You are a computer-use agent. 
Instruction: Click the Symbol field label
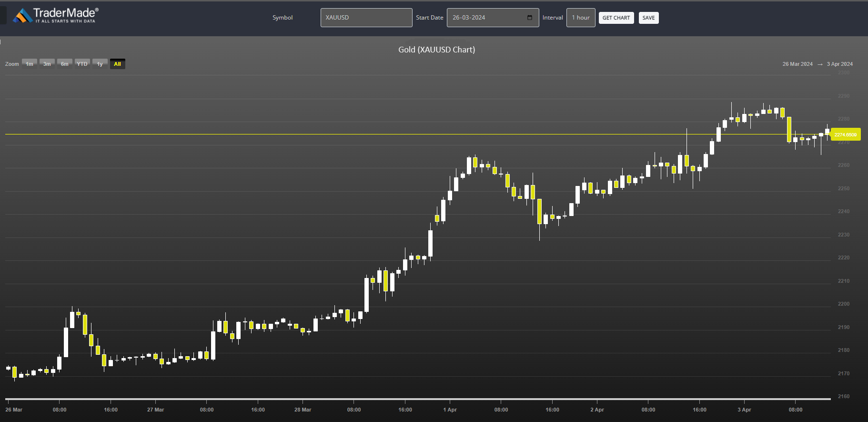(x=283, y=18)
